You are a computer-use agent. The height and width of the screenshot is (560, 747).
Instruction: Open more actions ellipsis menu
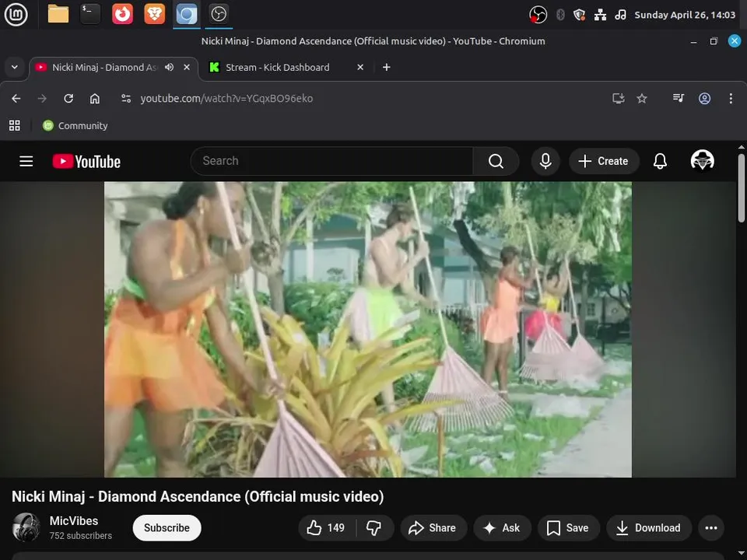pos(710,527)
